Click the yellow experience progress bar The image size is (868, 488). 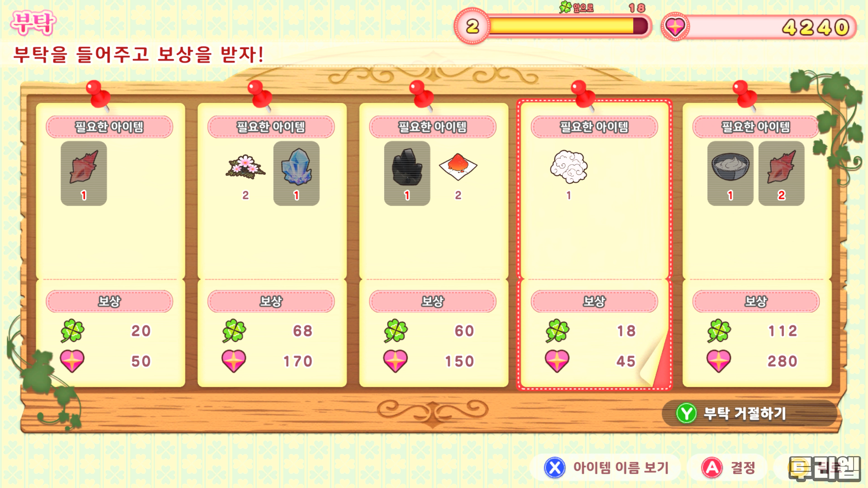tap(569, 26)
